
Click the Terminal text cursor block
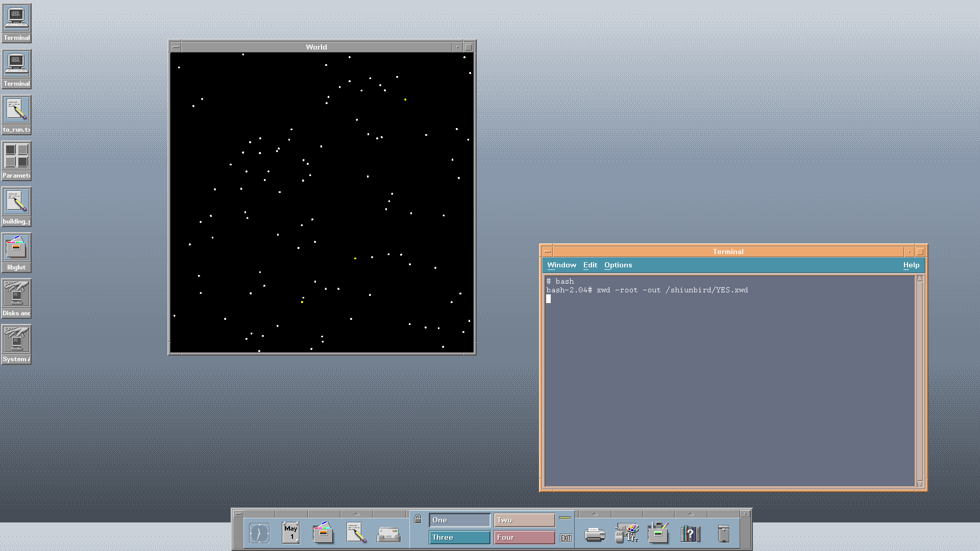[x=548, y=298]
